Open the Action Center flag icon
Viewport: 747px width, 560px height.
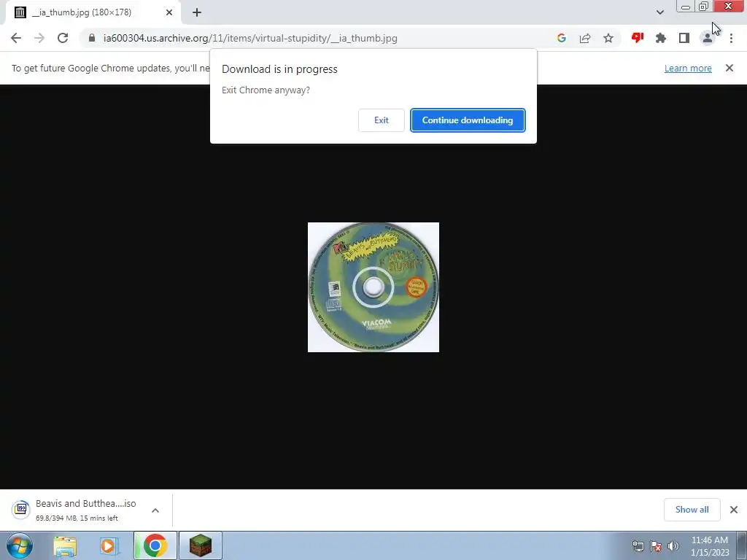click(656, 546)
